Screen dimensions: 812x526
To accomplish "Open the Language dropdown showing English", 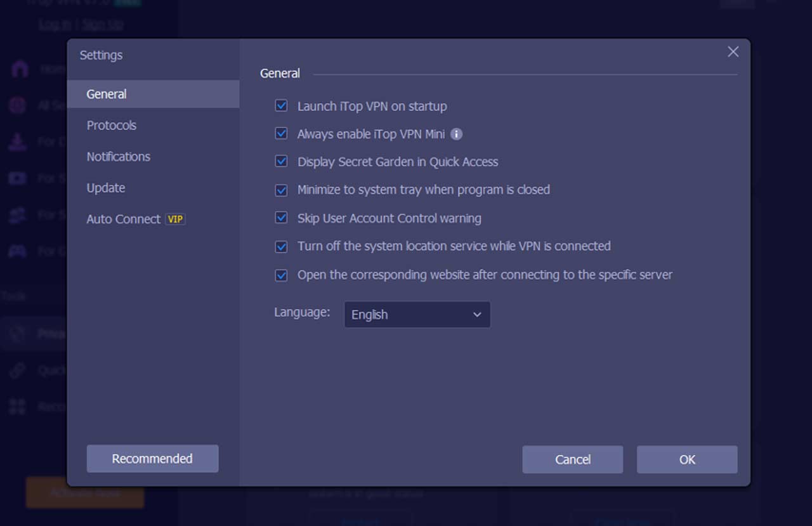I will (x=417, y=315).
